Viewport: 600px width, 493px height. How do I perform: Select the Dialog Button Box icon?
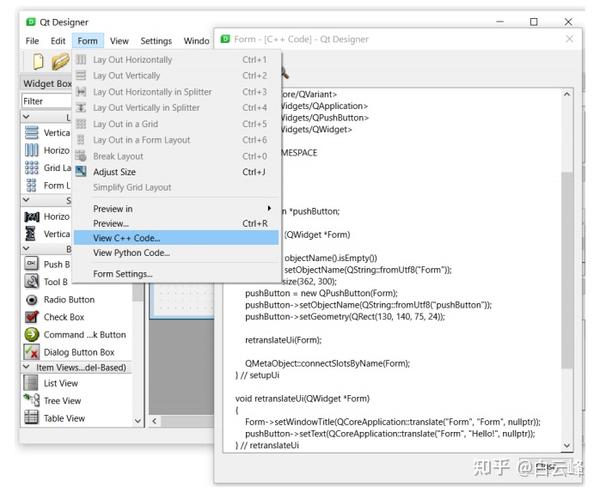pos(31,352)
